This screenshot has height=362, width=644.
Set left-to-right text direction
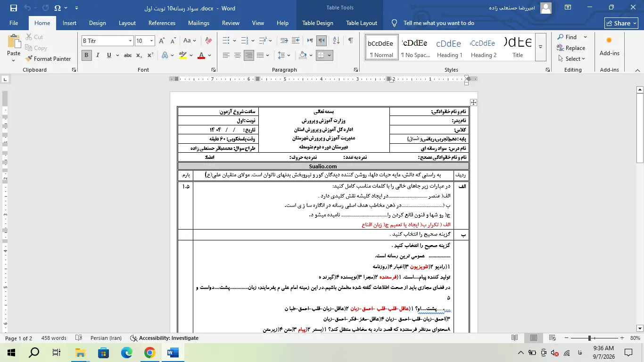click(x=310, y=41)
